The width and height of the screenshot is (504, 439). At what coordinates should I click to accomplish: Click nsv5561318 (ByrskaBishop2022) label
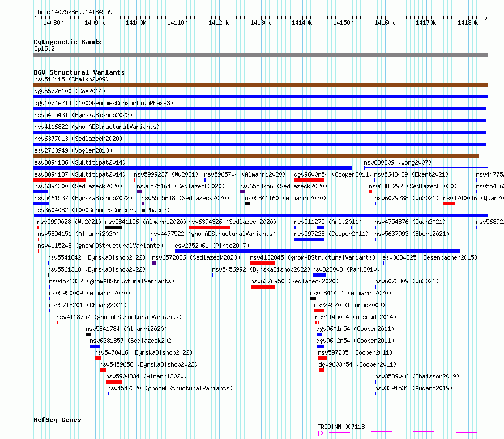96,269
